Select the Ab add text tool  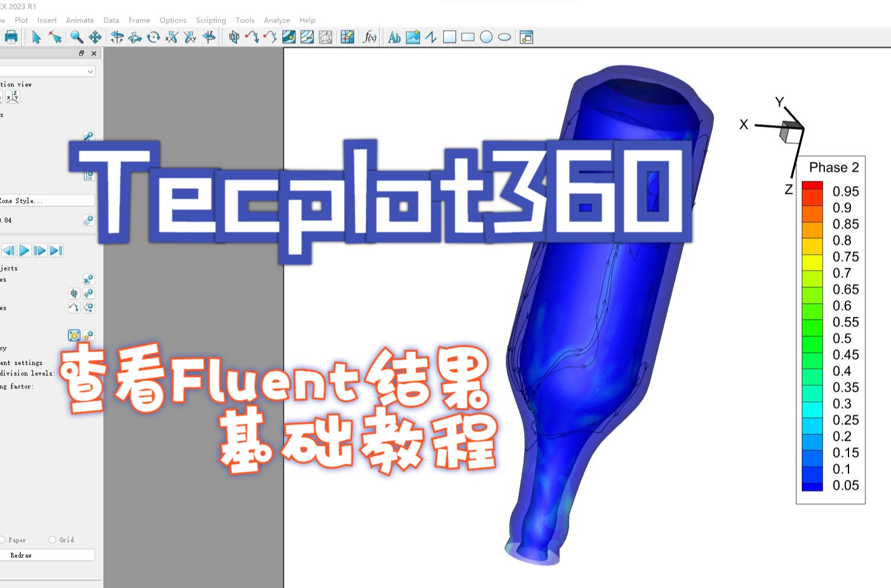[x=394, y=37]
